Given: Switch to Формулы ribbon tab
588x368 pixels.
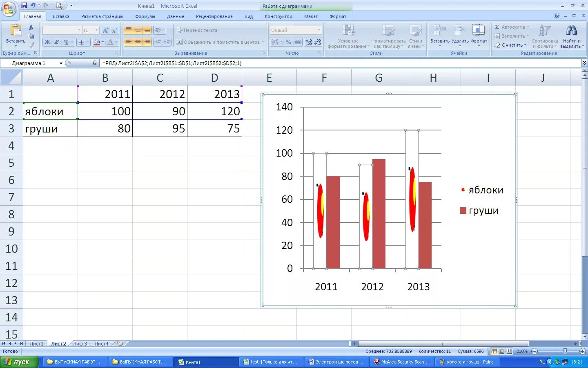Looking at the screenshot, I should [x=145, y=16].
